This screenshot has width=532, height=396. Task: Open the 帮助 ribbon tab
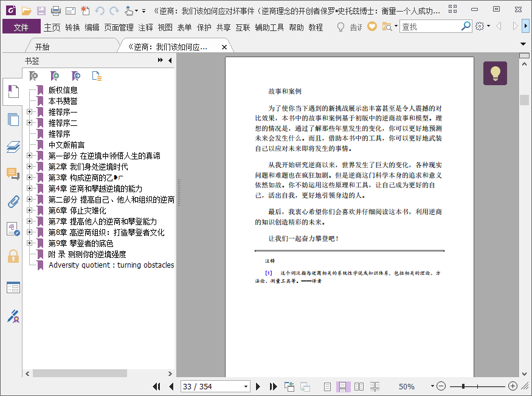[296, 27]
